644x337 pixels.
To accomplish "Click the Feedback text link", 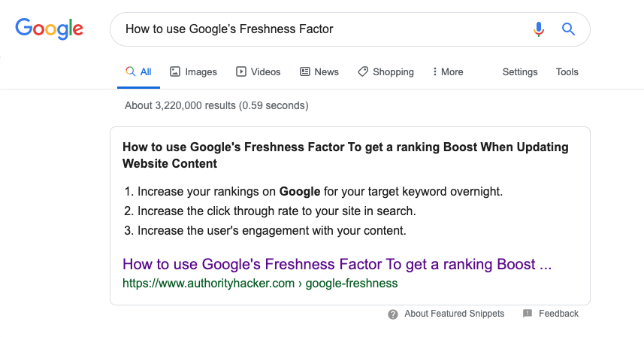I will click(558, 314).
